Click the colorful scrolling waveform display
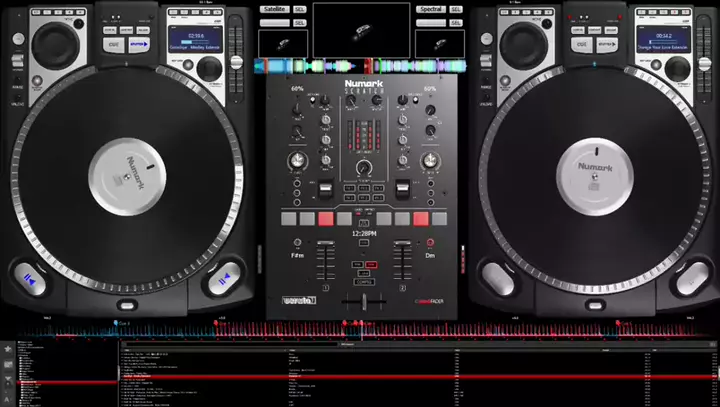Image resolution: width=720 pixels, height=407 pixels. 360,66
